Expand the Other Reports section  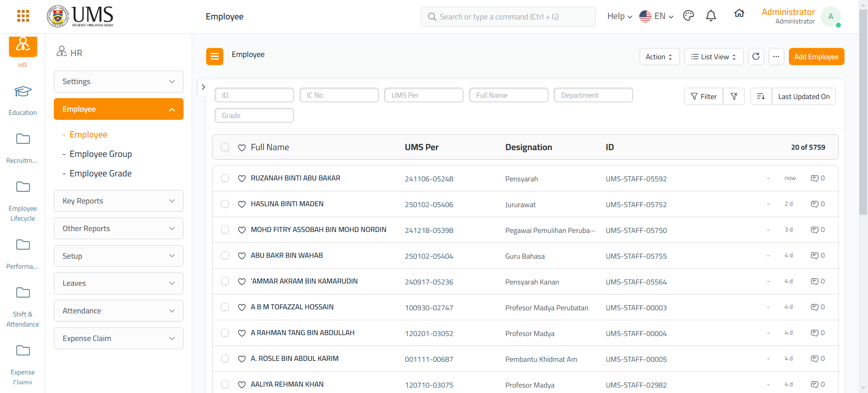pyautogui.click(x=118, y=228)
